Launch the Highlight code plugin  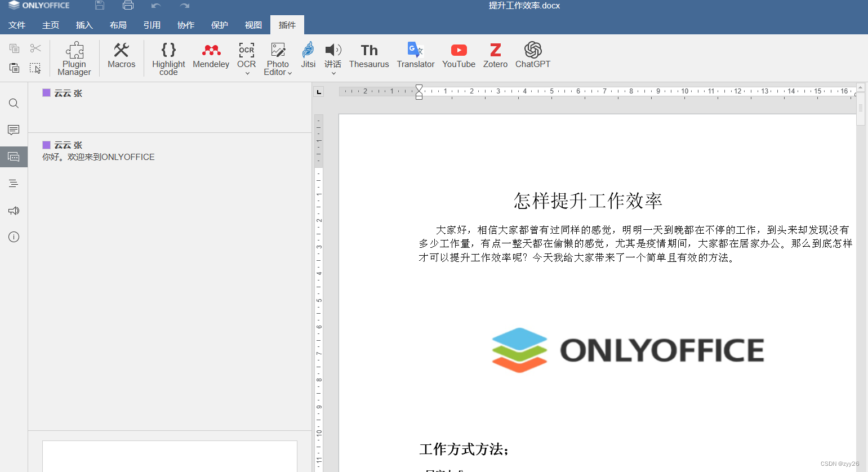pos(168,58)
